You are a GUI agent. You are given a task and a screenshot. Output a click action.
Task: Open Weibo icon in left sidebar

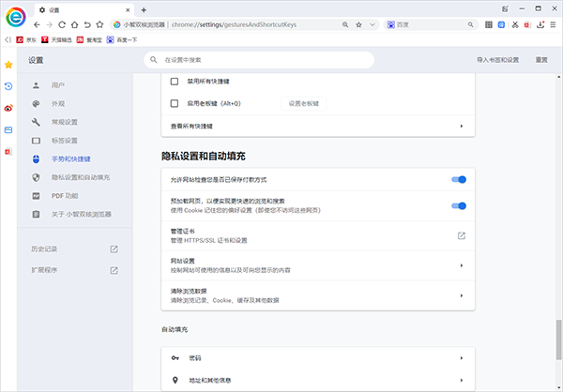click(x=8, y=108)
